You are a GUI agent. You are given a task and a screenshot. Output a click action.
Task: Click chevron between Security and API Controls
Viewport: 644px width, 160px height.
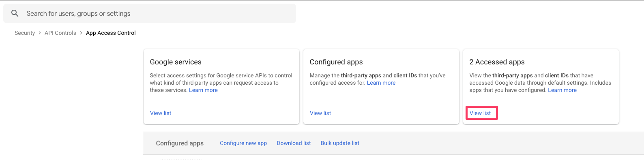tap(40, 33)
